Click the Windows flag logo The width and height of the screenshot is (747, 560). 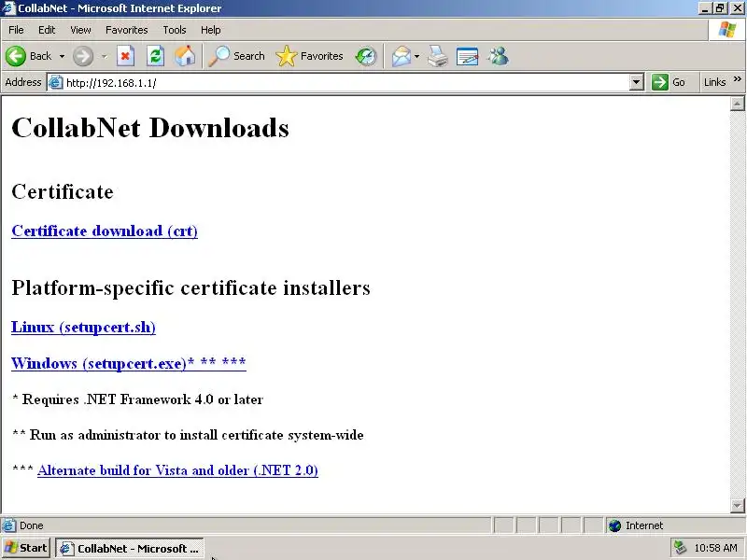click(x=727, y=30)
